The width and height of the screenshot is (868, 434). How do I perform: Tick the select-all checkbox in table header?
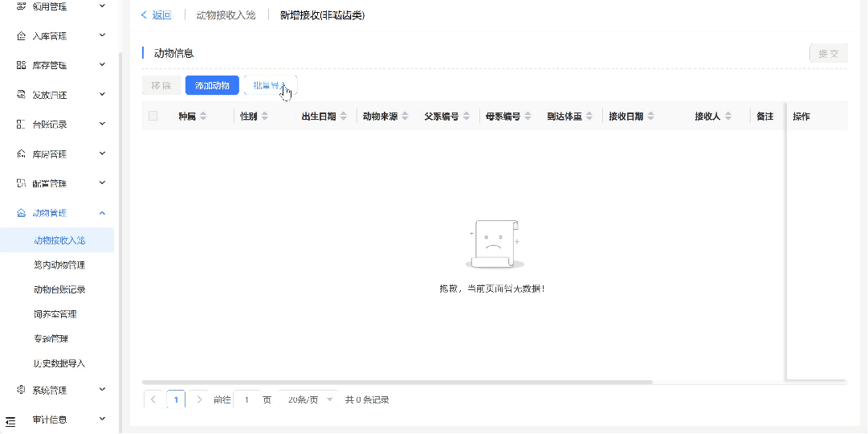click(x=153, y=116)
